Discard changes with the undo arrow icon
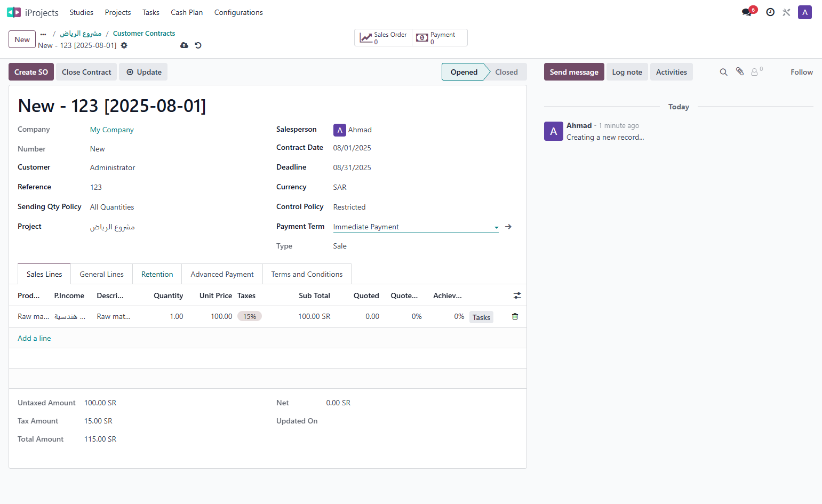The height and width of the screenshot is (504, 822). 198,45
